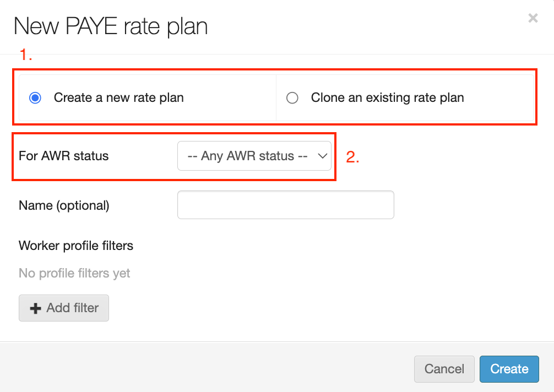Viewport: 554px width, 392px height.
Task: Click the 'Clone an existing rate plan' label text
Action: tap(387, 98)
